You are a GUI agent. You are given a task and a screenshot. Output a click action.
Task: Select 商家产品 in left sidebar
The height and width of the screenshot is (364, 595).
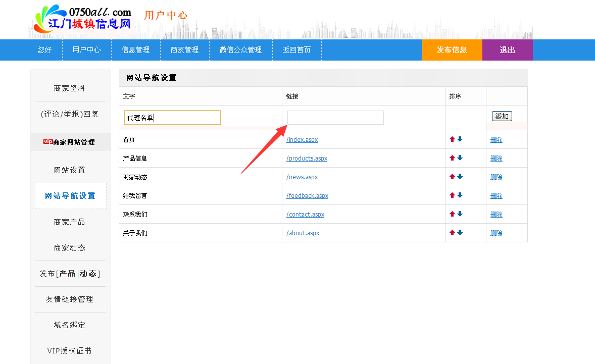tap(70, 222)
